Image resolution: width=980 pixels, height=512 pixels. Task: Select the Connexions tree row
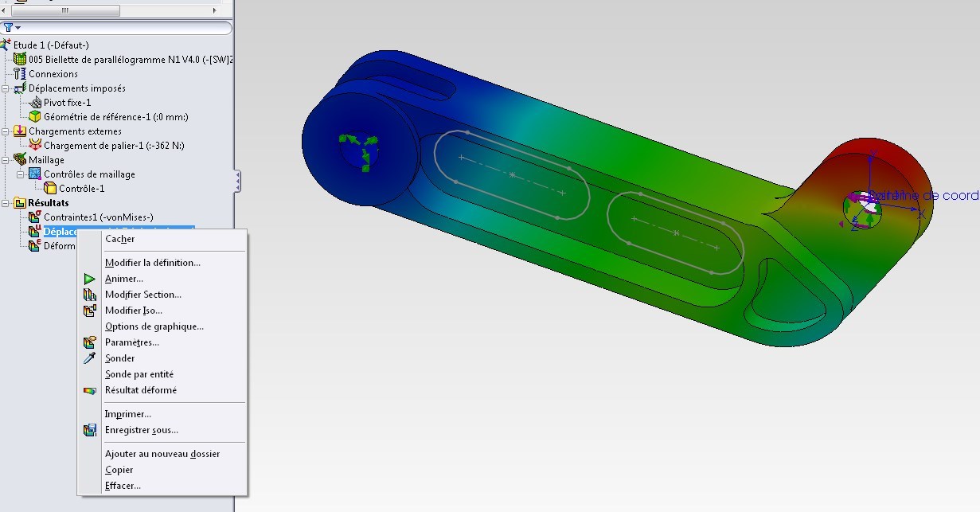53,73
